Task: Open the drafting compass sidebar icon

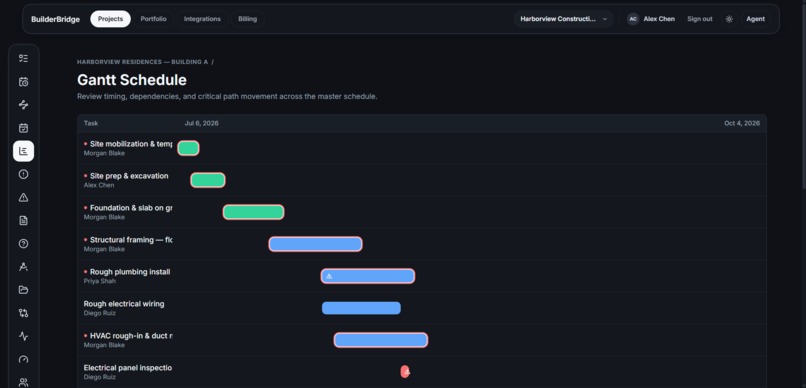Action: pos(23,267)
